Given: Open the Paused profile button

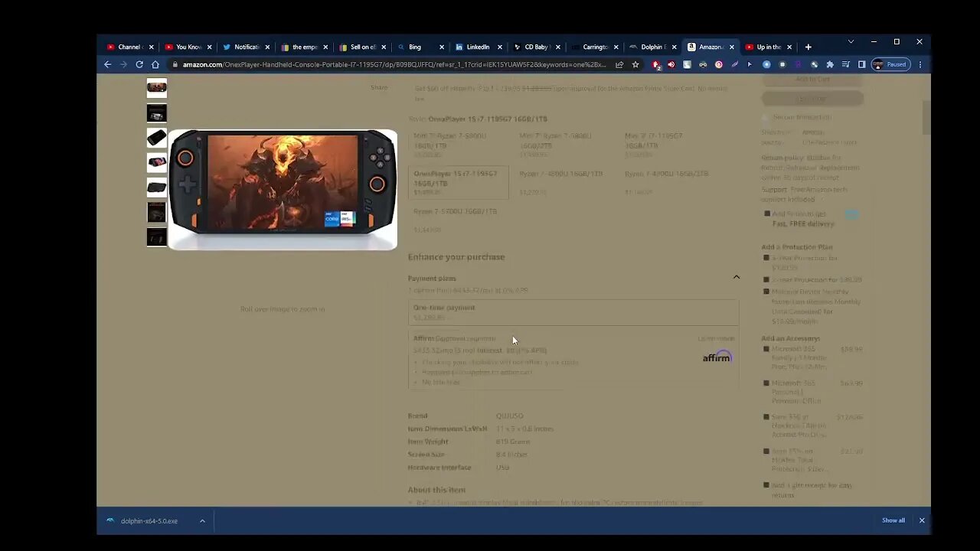Looking at the screenshot, I should (891, 64).
